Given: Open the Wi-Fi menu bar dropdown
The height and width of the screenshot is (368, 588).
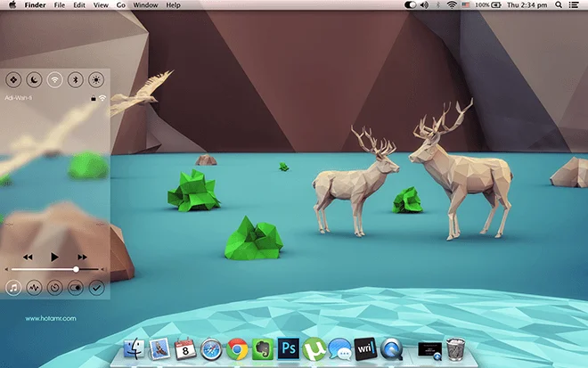Looking at the screenshot, I should point(452,4).
